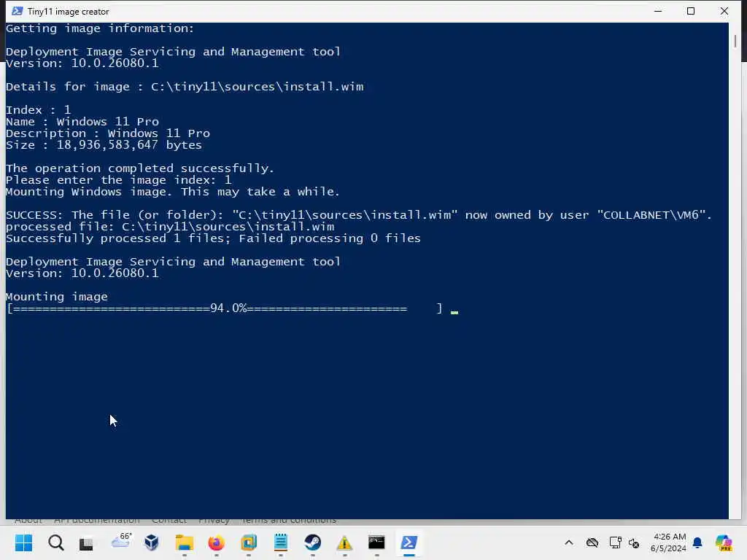
Task: Click the "Size : 18,936,583,647 bytes" line
Action: tap(104, 145)
